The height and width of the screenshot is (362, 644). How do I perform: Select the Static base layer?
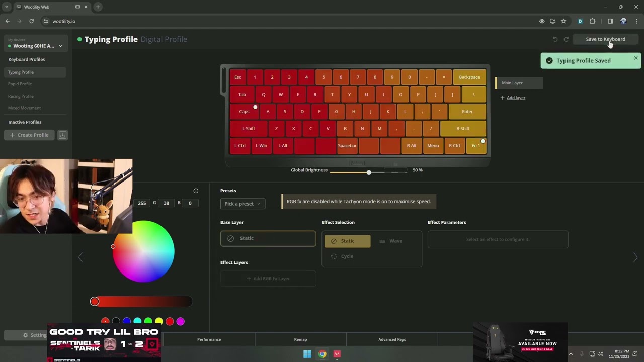[268, 238]
